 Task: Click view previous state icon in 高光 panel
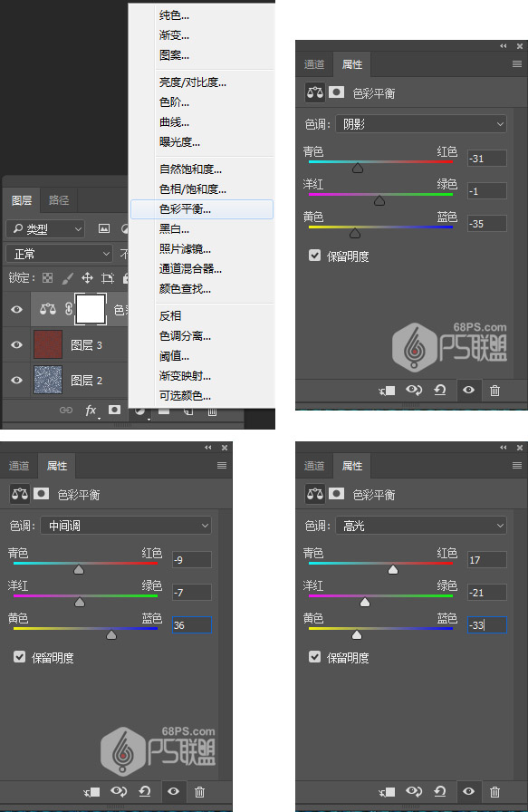(x=414, y=791)
